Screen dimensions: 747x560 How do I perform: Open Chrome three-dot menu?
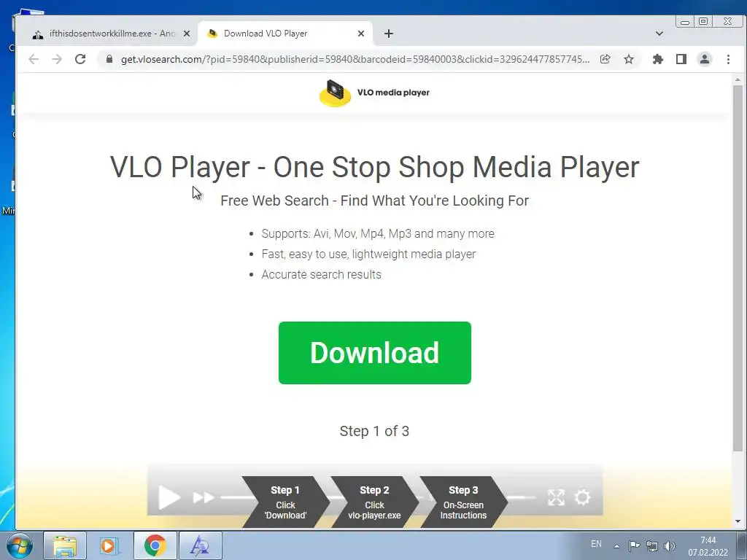[728, 59]
